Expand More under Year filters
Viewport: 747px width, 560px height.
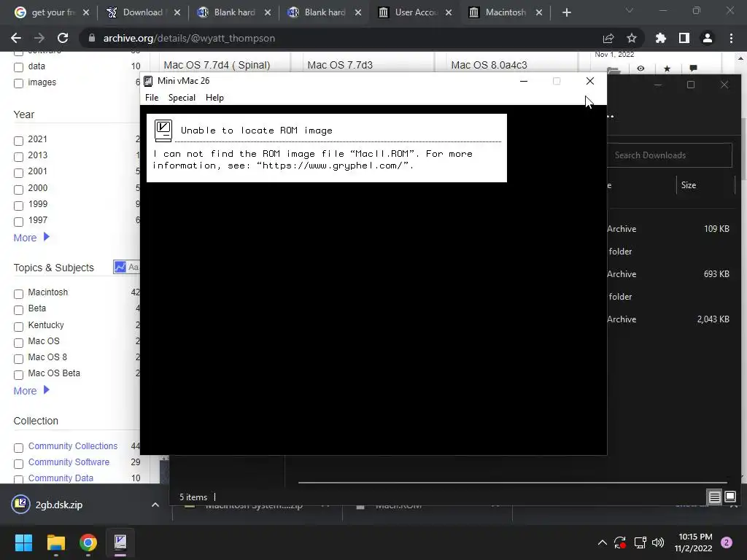[x=31, y=237]
